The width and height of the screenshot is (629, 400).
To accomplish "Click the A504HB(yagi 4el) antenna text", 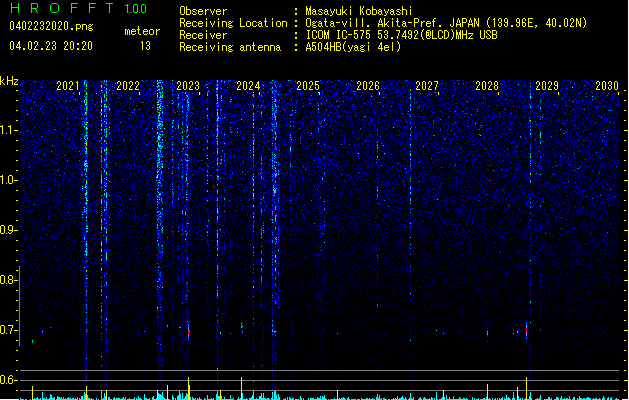I will [x=353, y=47].
